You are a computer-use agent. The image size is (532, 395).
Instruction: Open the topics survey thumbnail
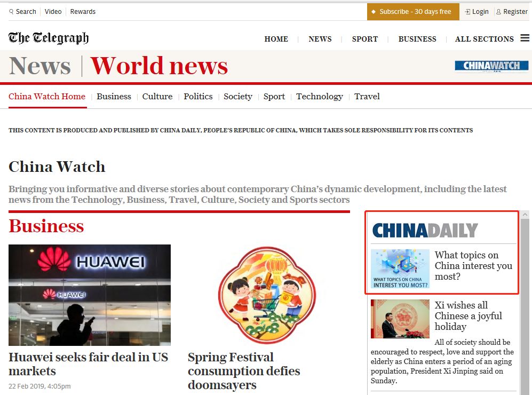click(400, 269)
